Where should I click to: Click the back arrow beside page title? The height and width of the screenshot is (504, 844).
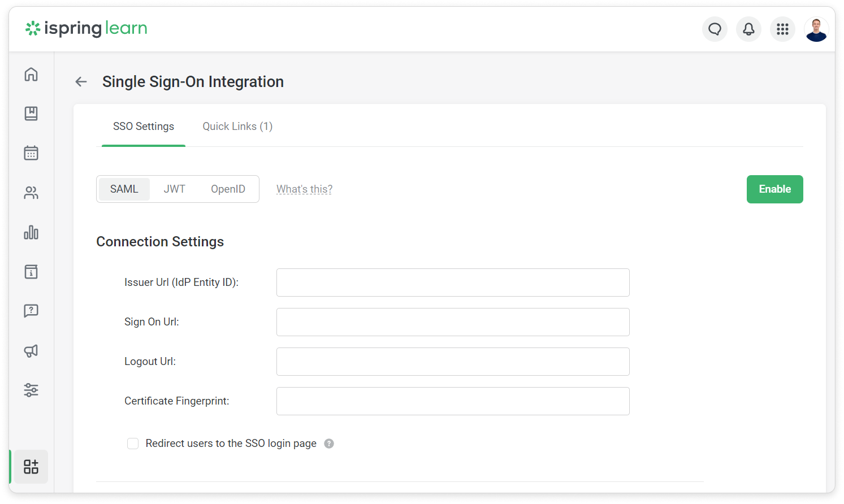(81, 82)
